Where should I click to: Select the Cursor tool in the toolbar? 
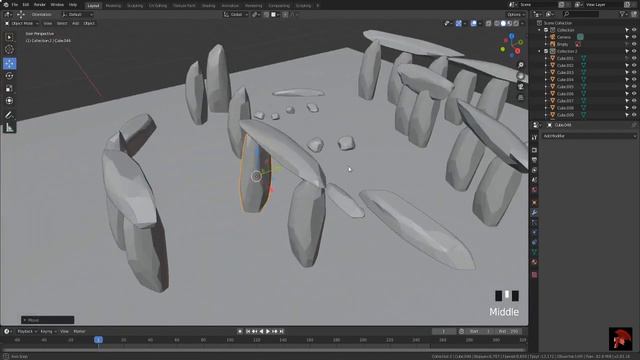click(9, 50)
